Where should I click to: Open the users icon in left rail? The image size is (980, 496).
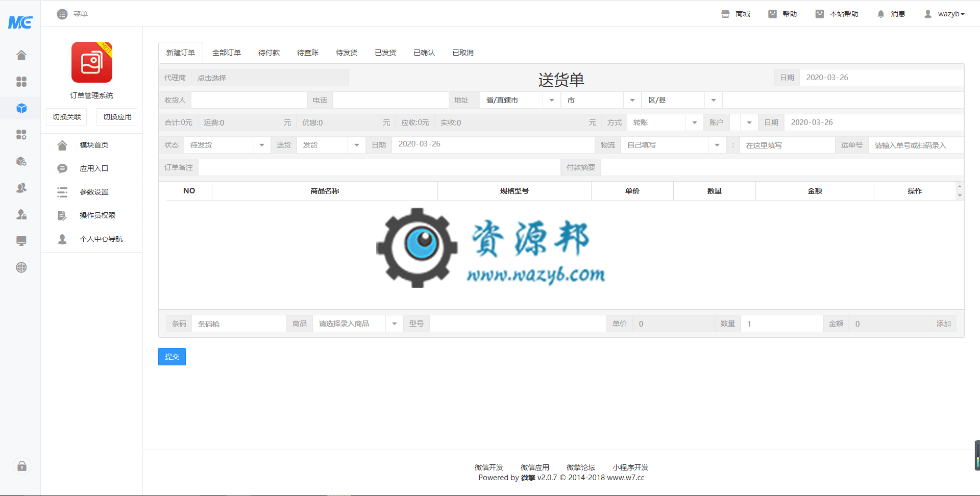click(x=21, y=188)
